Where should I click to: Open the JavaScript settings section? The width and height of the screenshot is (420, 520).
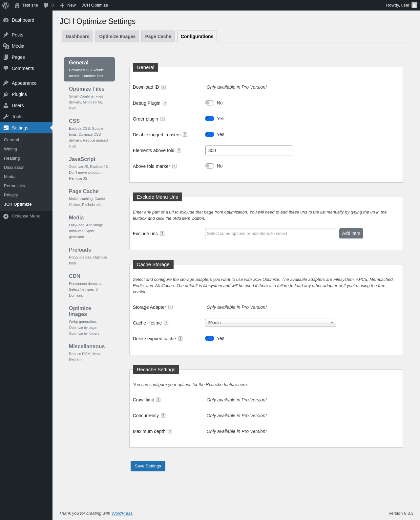click(89, 168)
